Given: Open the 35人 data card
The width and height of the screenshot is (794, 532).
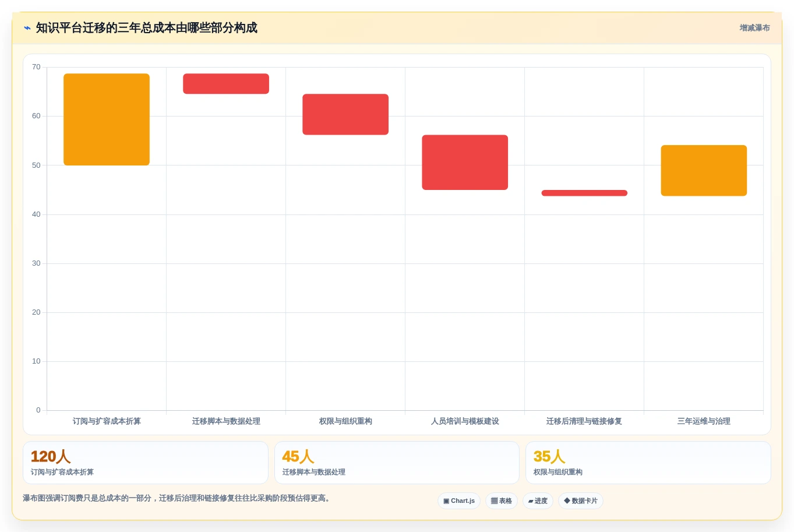Looking at the screenshot, I should 648,463.
